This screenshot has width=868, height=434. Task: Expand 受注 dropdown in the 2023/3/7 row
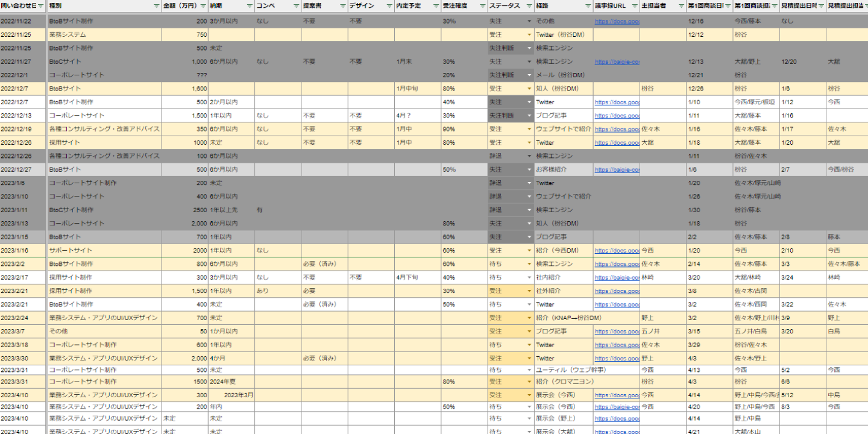529,332
